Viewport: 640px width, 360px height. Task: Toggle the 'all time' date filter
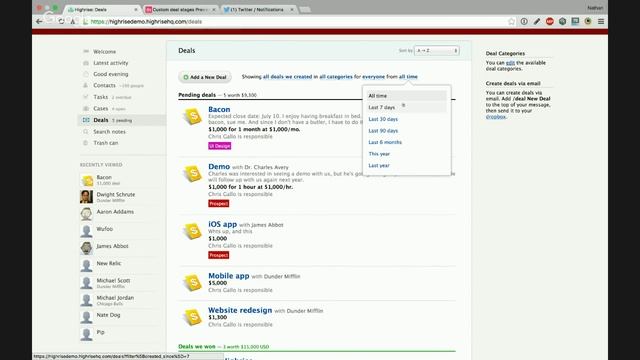click(x=408, y=77)
